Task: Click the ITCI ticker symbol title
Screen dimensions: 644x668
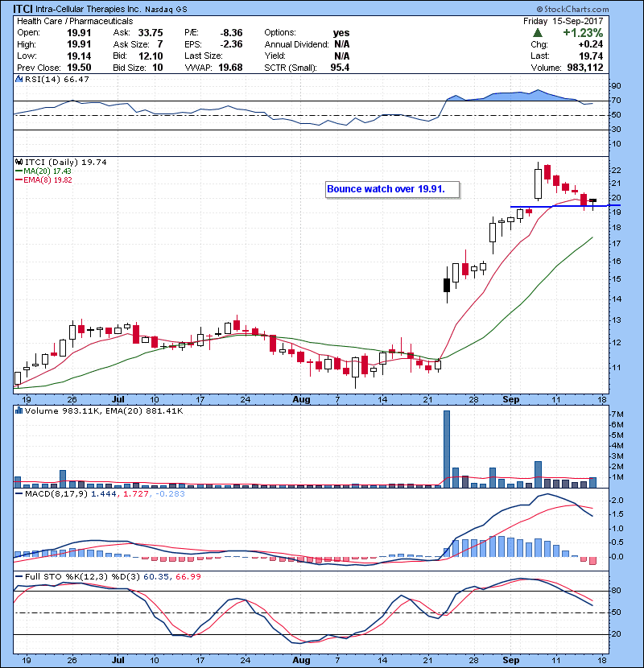Action: [x=23, y=9]
